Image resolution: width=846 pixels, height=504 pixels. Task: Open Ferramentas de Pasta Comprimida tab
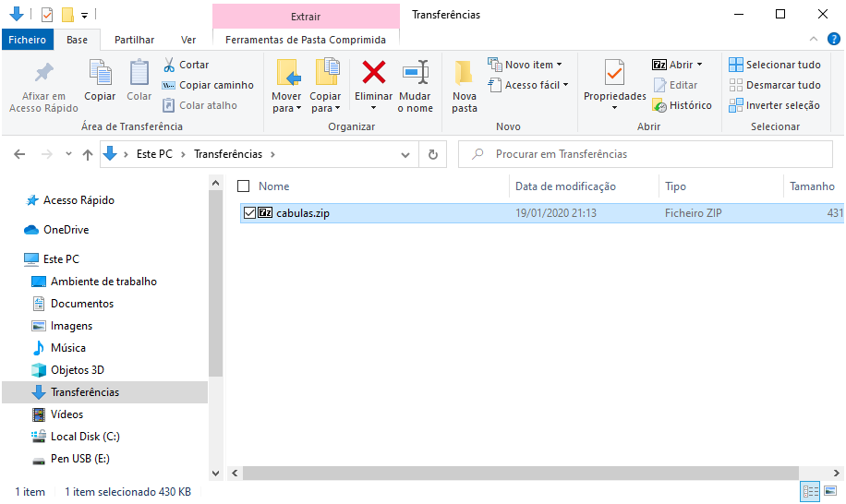pyautogui.click(x=306, y=40)
